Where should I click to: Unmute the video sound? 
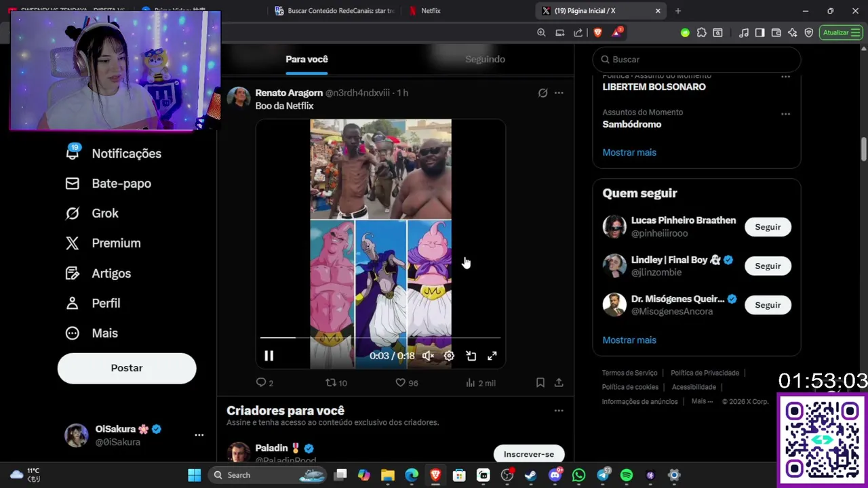point(428,356)
